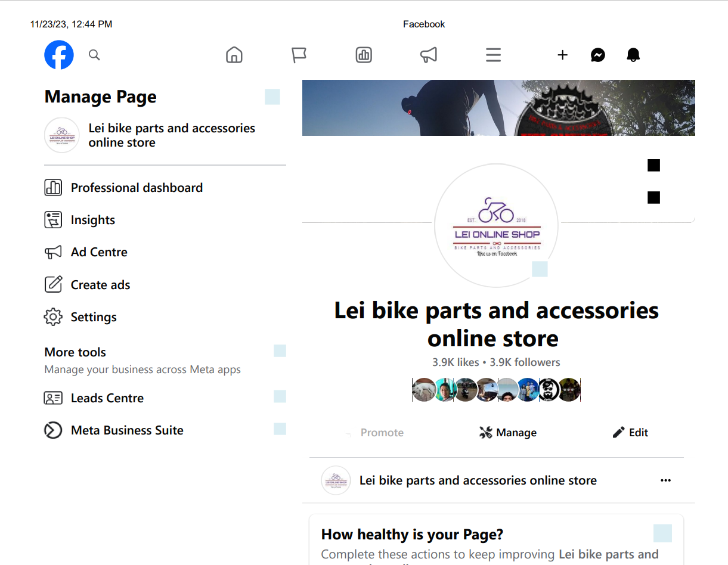Click the Create ads pencil icon
728x565 pixels.
tap(53, 284)
